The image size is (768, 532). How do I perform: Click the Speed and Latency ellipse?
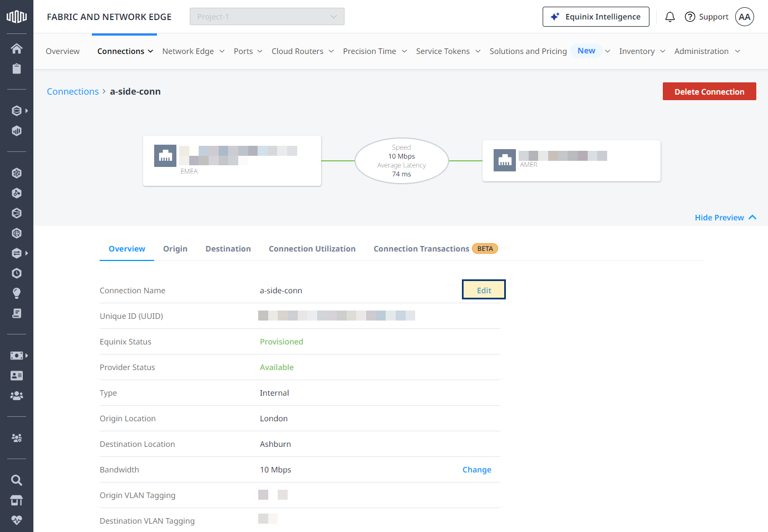coord(401,161)
